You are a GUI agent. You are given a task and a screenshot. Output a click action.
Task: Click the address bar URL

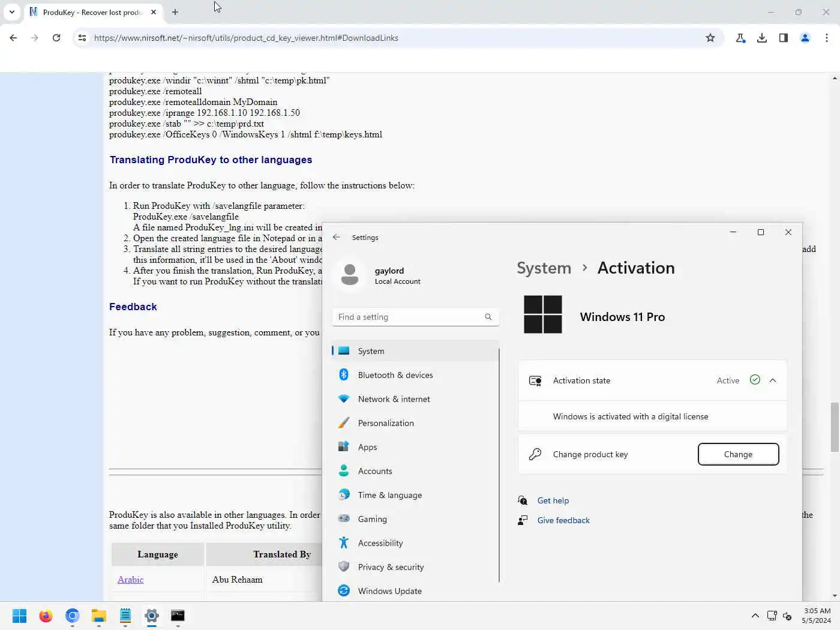246,38
